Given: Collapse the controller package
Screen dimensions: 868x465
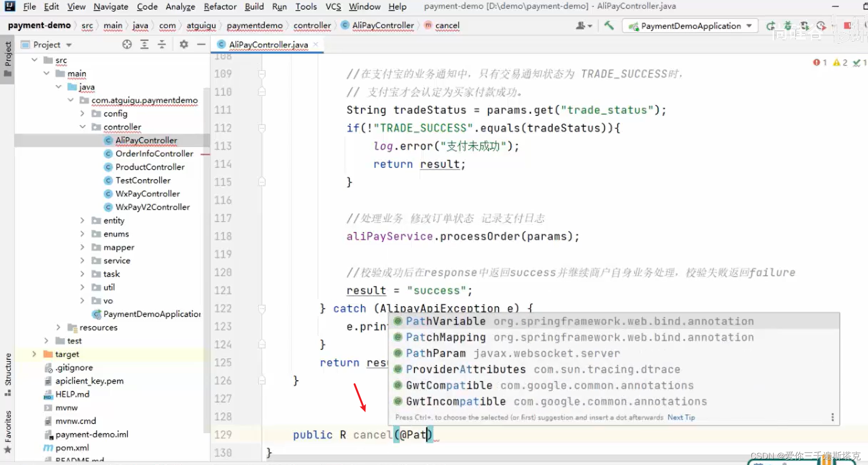Looking at the screenshot, I should point(83,126).
